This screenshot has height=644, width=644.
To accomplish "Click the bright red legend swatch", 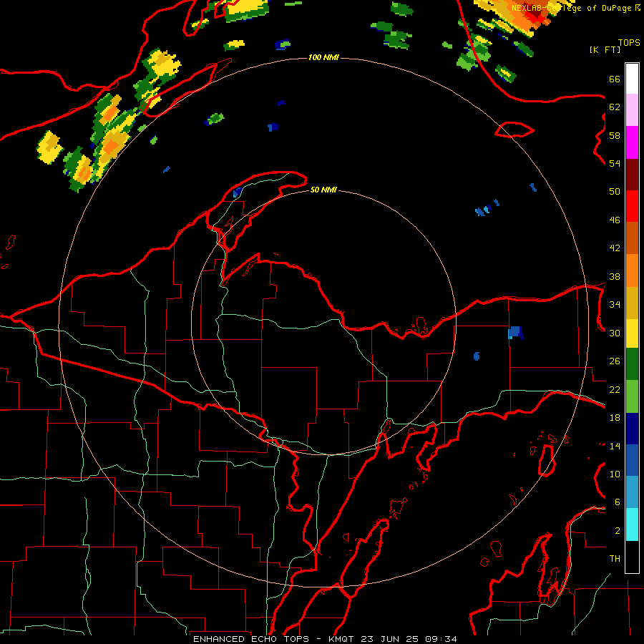I will [632, 206].
